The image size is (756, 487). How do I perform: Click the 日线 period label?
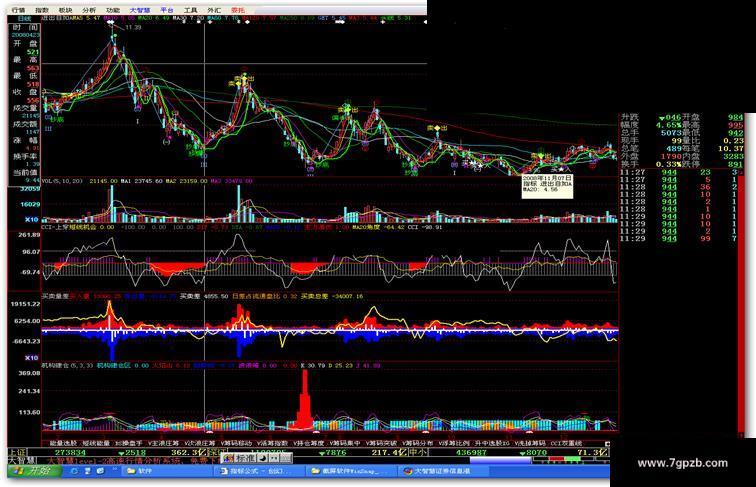click(24, 18)
